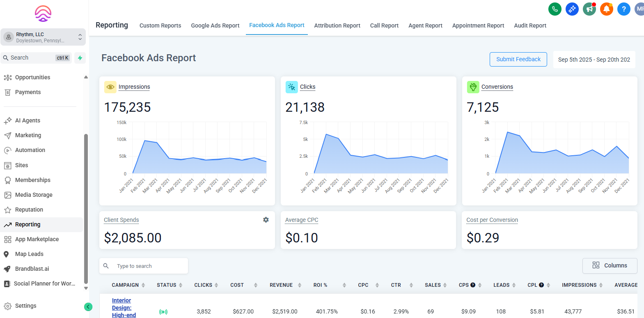Click the green phone dialer icon
This screenshot has height=318, width=644.
[555, 9]
